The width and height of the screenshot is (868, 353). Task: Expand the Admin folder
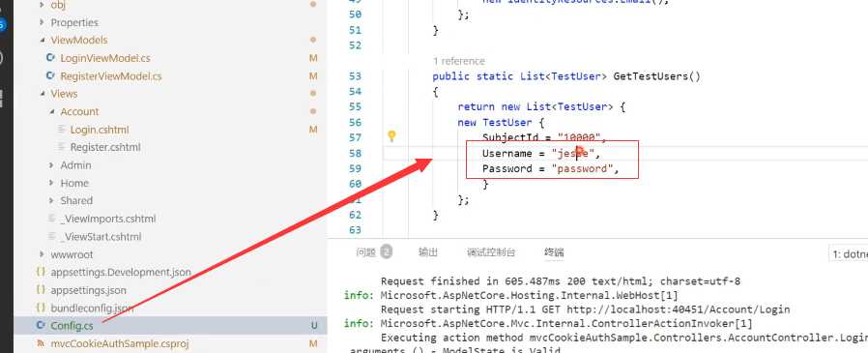51,165
